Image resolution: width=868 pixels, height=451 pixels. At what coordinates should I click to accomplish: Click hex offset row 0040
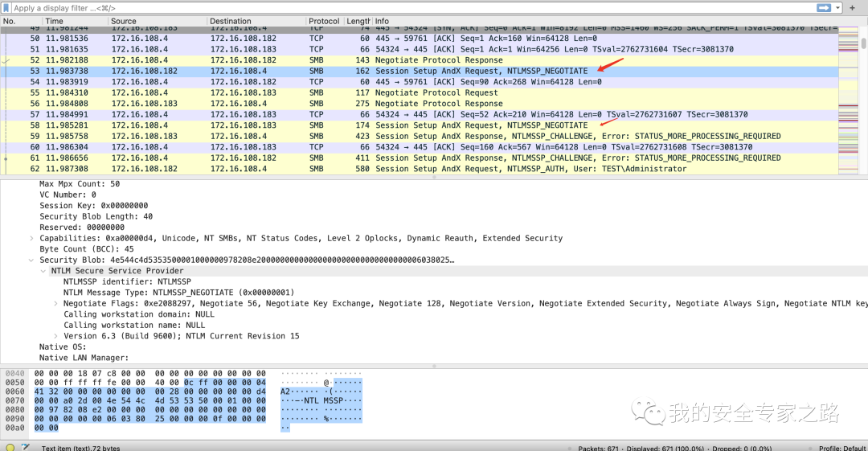tap(15, 374)
